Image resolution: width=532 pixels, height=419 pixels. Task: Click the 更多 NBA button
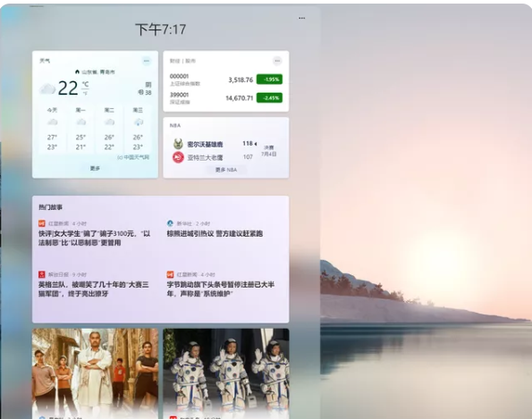[226, 170]
